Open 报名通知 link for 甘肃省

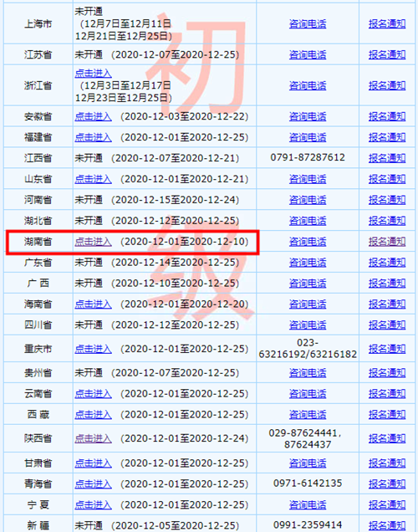pos(387,463)
